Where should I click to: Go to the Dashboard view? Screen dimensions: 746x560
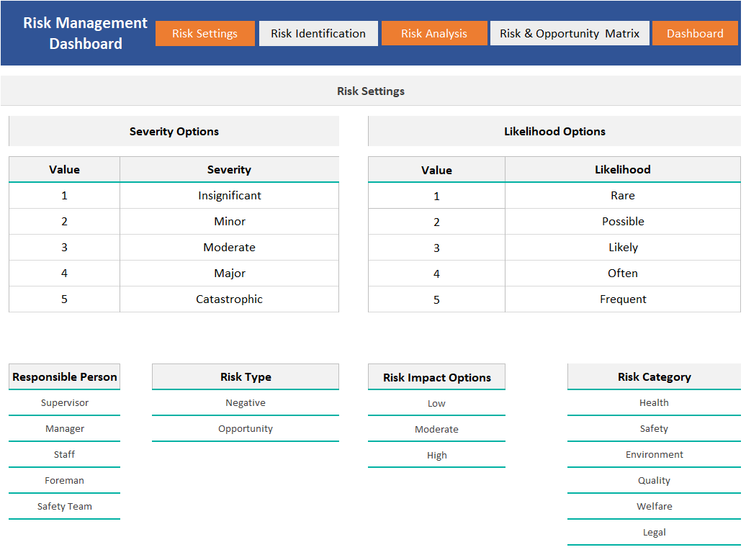point(694,33)
